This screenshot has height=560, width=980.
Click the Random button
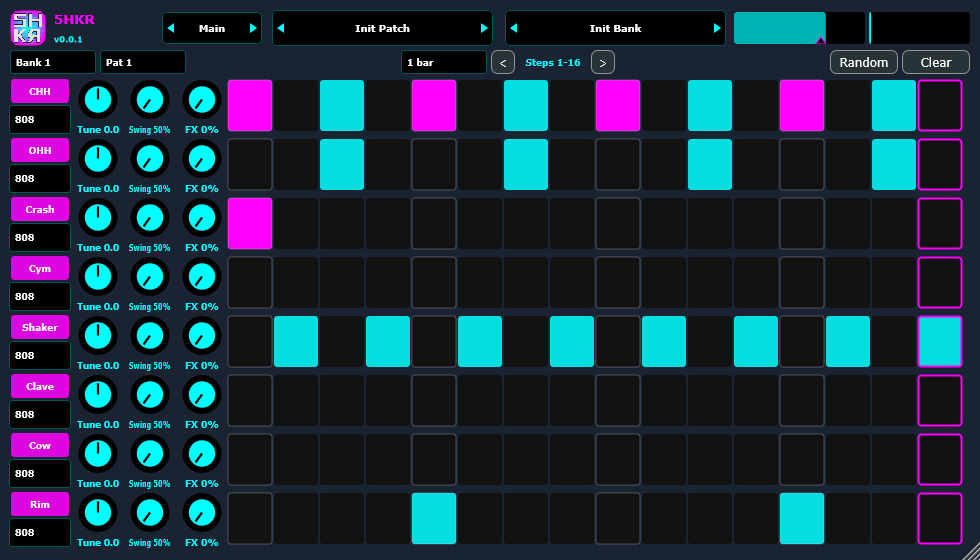click(x=864, y=62)
